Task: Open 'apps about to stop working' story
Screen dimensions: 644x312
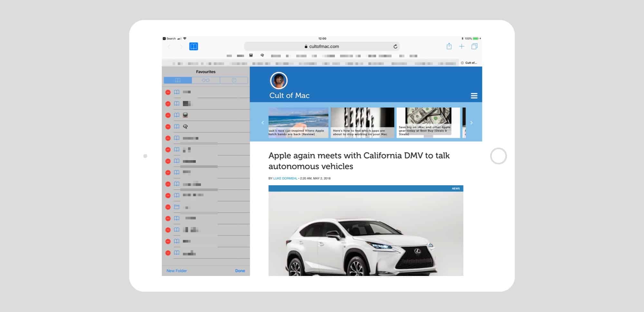Action: pyautogui.click(x=362, y=123)
